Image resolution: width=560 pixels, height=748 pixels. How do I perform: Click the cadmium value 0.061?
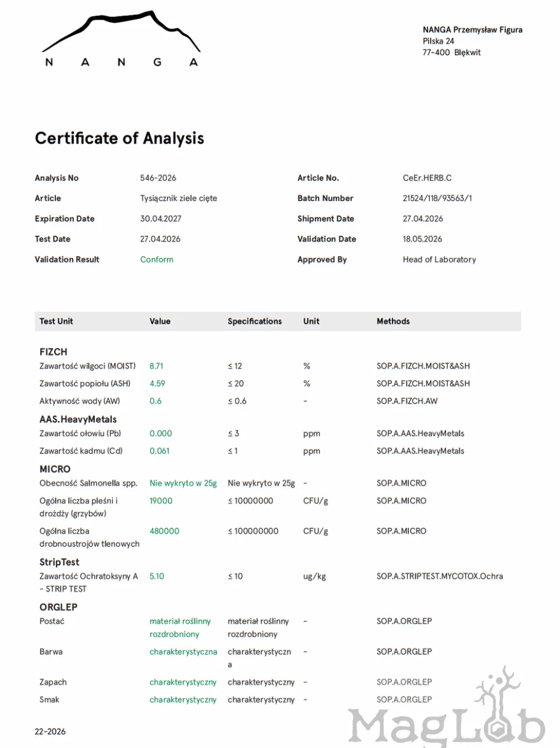159,451
